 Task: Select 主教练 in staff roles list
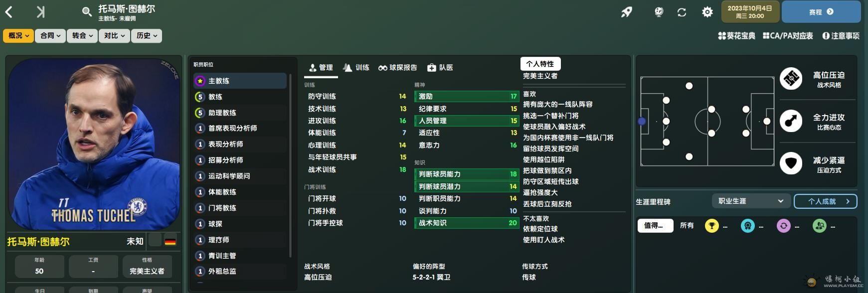pos(240,81)
